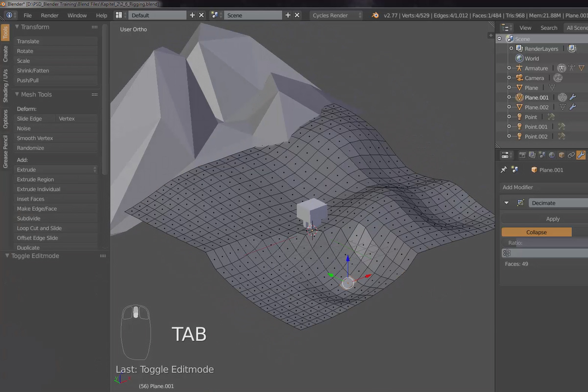Collapse the Decimate modifier panel
The image size is (588, 392).
point(507,203)
